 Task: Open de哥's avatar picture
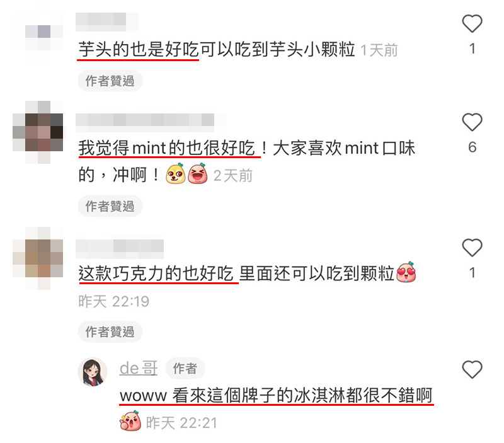point(93,372)
